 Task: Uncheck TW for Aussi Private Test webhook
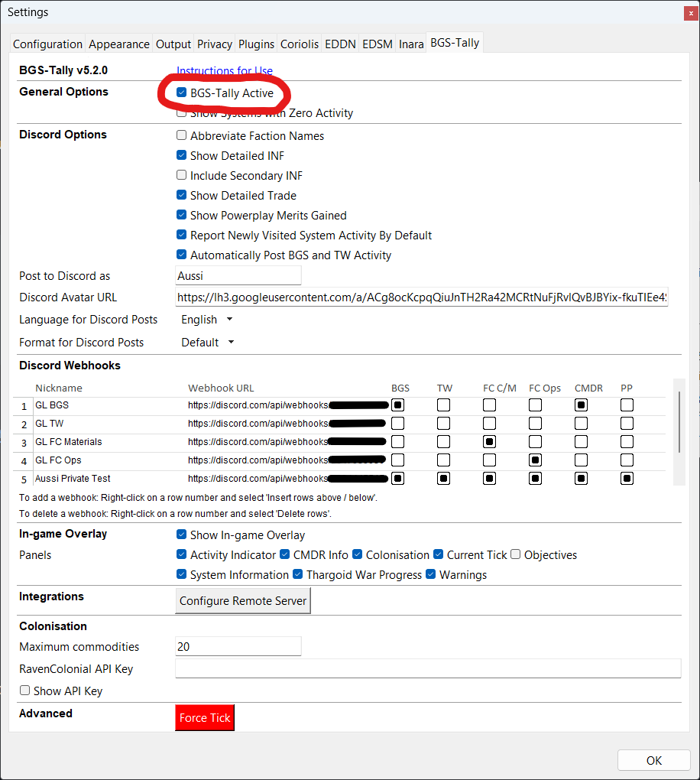point(443,479)
